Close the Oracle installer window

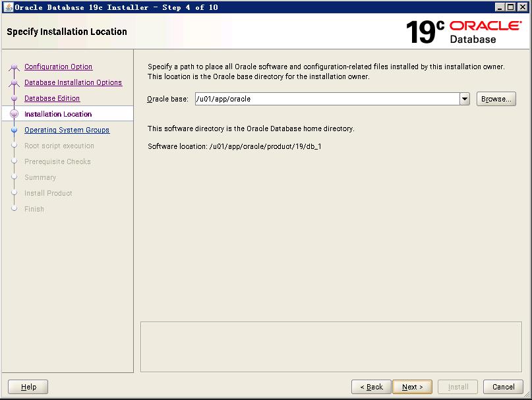[x=523, y=7]
